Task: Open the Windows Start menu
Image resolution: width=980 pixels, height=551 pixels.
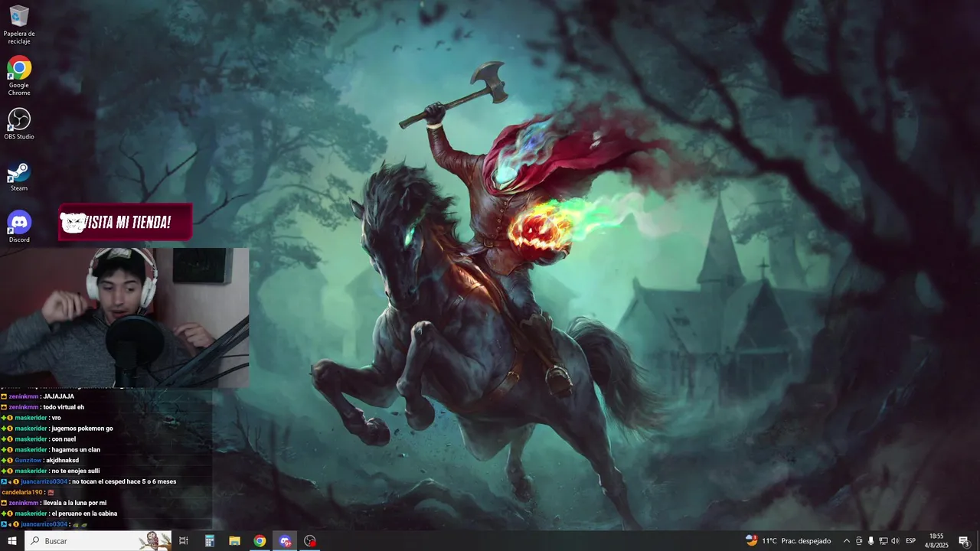Action: pos(11,541)
